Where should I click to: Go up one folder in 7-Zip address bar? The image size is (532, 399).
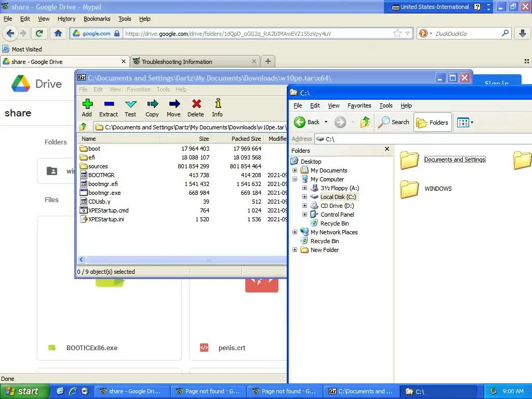83,127
